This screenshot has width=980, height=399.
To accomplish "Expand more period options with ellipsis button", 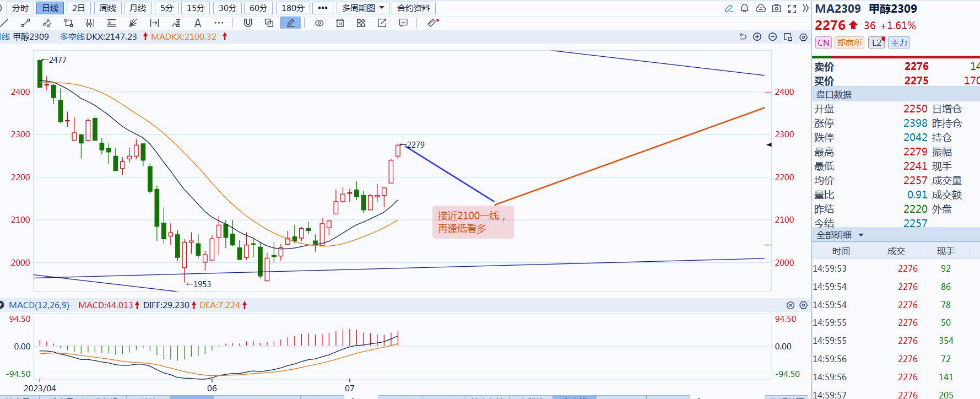I will point(323,8).
